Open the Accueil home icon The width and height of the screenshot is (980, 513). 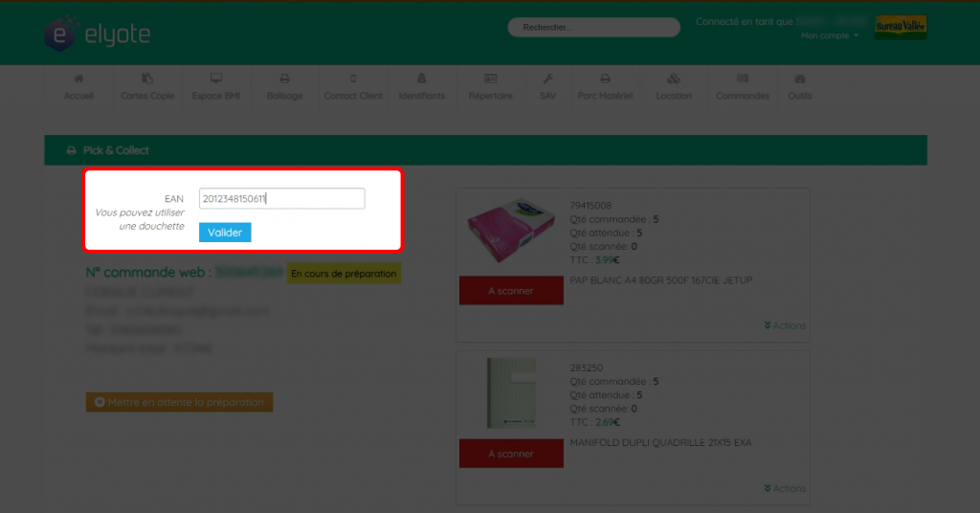pos(78,78)
